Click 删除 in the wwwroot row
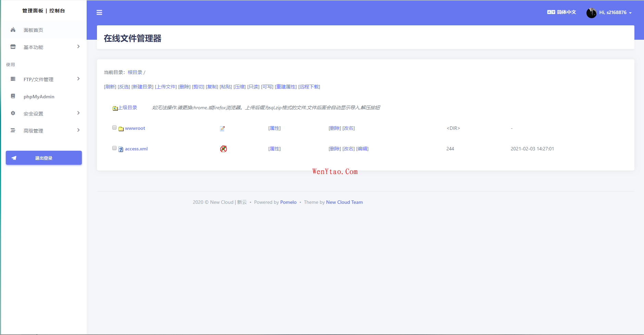This screenshot has width=644, height=335. point(335,128)
